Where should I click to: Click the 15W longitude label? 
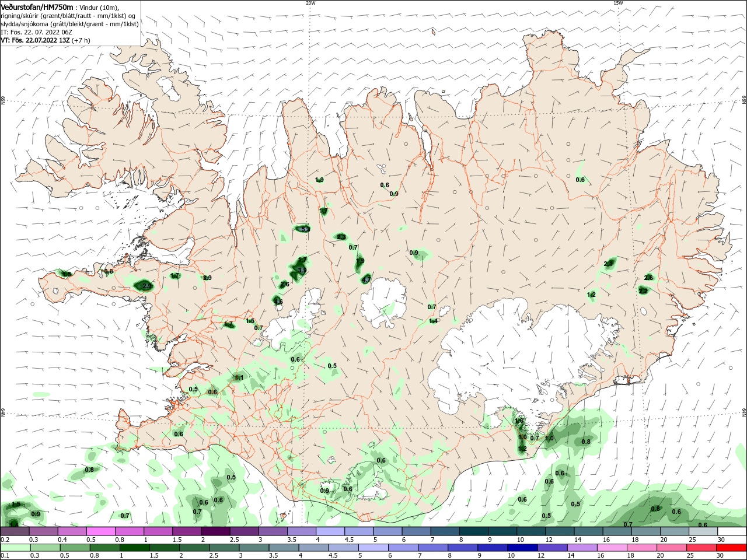pyautogui.click(x=618, y=3)
